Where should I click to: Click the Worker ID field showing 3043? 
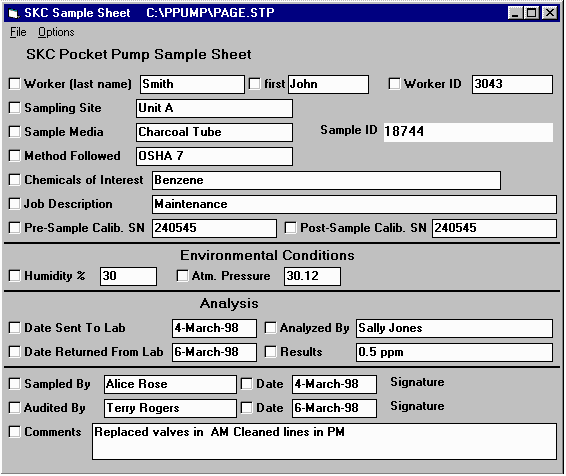point(512,84)
